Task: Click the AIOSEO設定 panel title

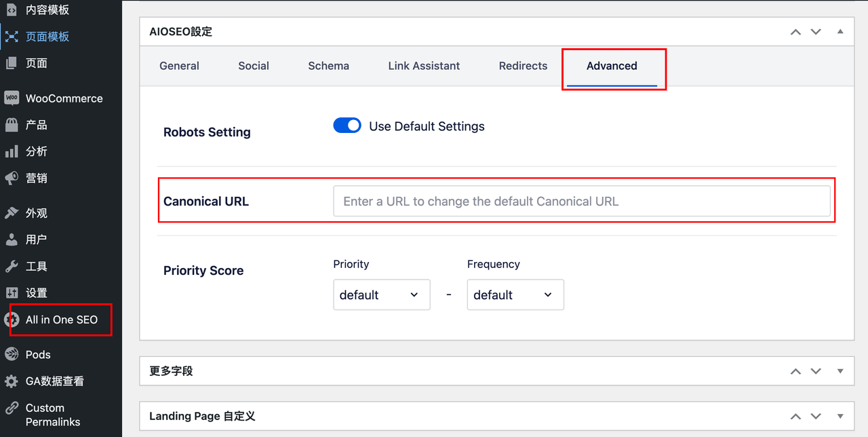Action: pos(181,32)
